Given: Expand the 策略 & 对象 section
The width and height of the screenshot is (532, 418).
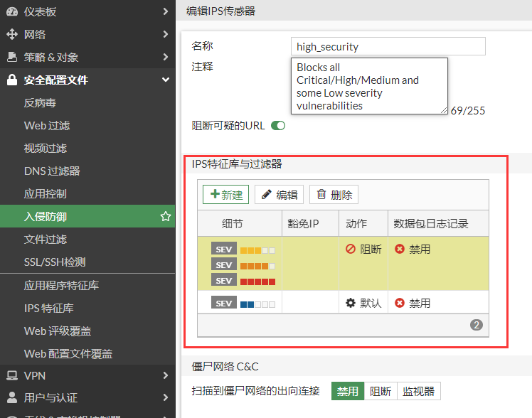Looking at the screenshot, I should click(165, 57).
